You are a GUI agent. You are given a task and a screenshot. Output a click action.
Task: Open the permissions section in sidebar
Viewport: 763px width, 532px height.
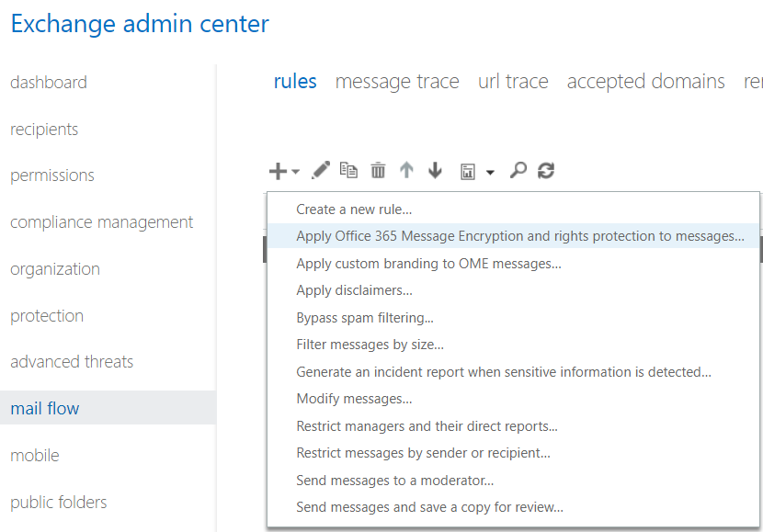click(x=51, y=175)
